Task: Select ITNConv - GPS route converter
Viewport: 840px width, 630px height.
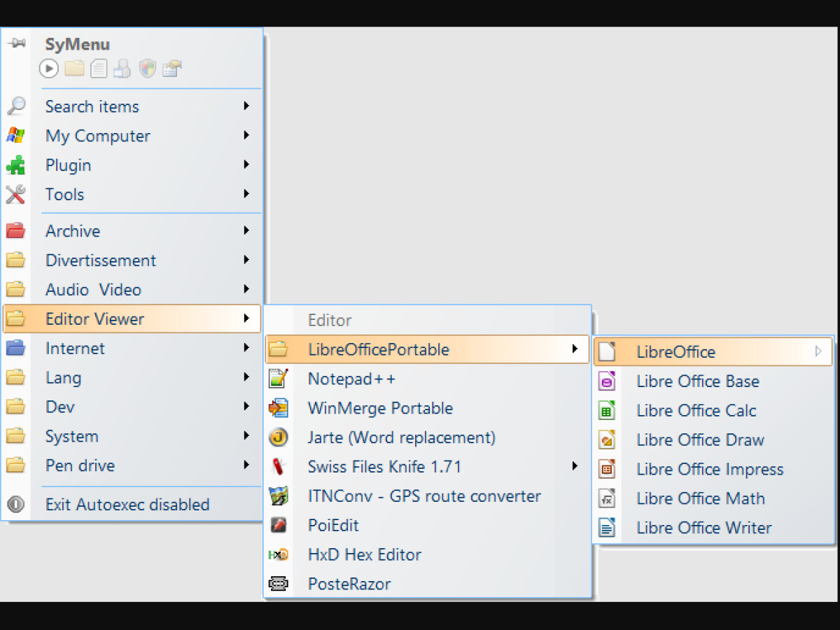Action: tap(423, 496)
